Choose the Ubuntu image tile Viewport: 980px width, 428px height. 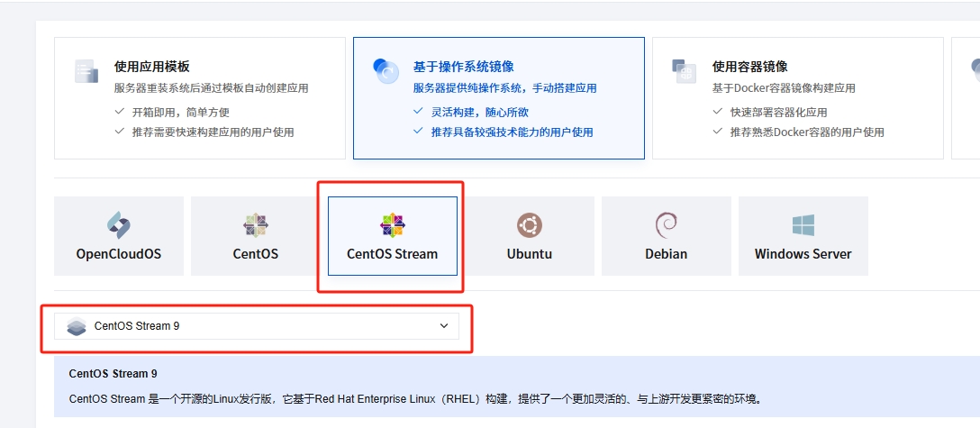coord(530,236)
